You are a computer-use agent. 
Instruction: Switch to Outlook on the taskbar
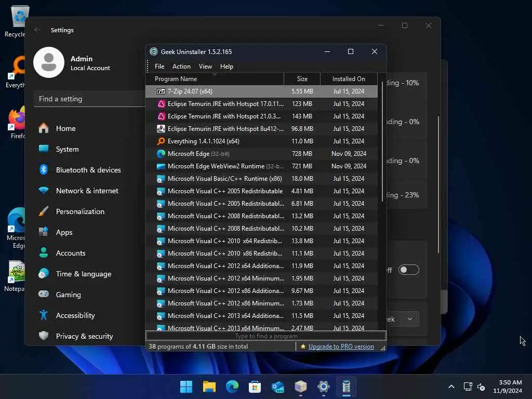278,387
